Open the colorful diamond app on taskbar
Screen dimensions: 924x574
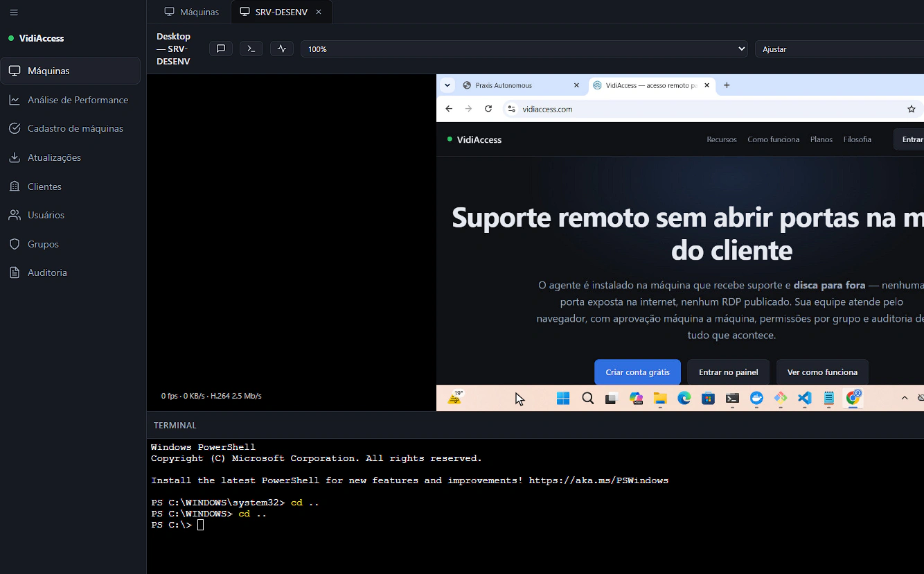tap(781, 399)
